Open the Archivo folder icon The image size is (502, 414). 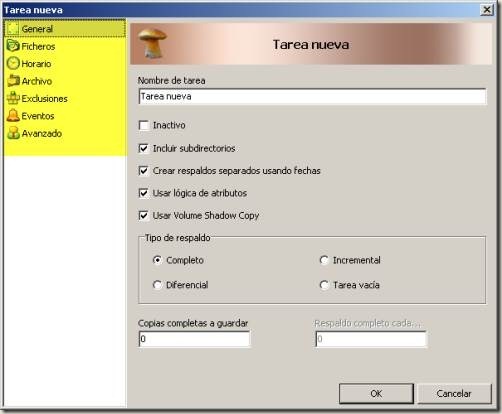tap(13, 81)
